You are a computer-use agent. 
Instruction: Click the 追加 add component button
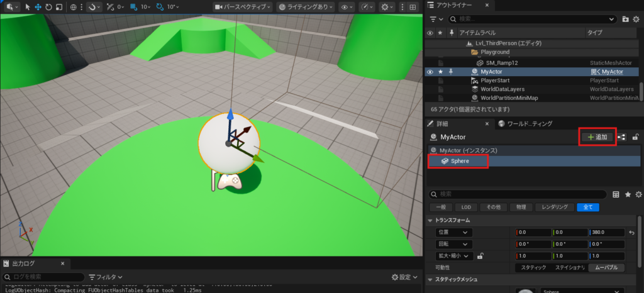click(x=597, y=137)
